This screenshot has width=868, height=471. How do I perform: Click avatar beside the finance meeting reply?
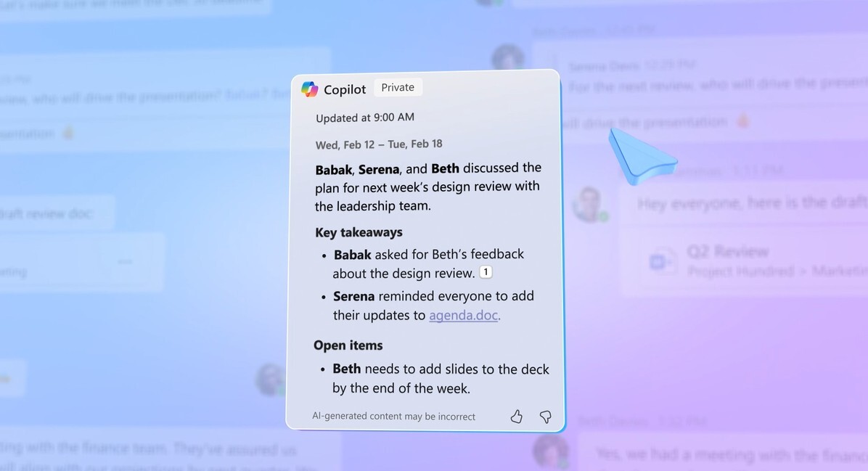click(550, 451)
